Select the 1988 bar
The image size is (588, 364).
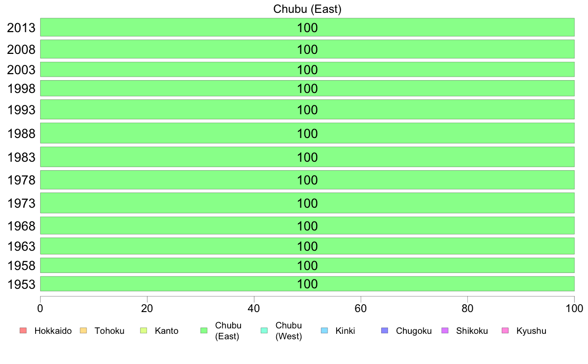pos(307,133)
